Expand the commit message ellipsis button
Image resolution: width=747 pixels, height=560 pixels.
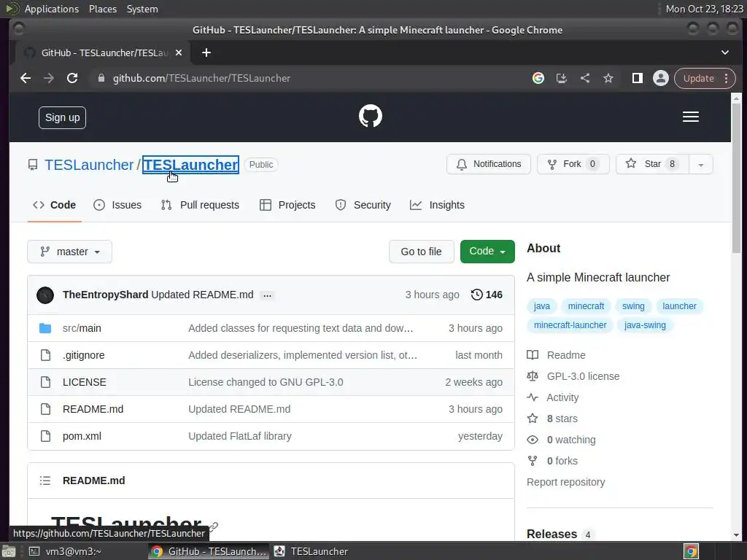pyautogui.click(x=267, y=296)
